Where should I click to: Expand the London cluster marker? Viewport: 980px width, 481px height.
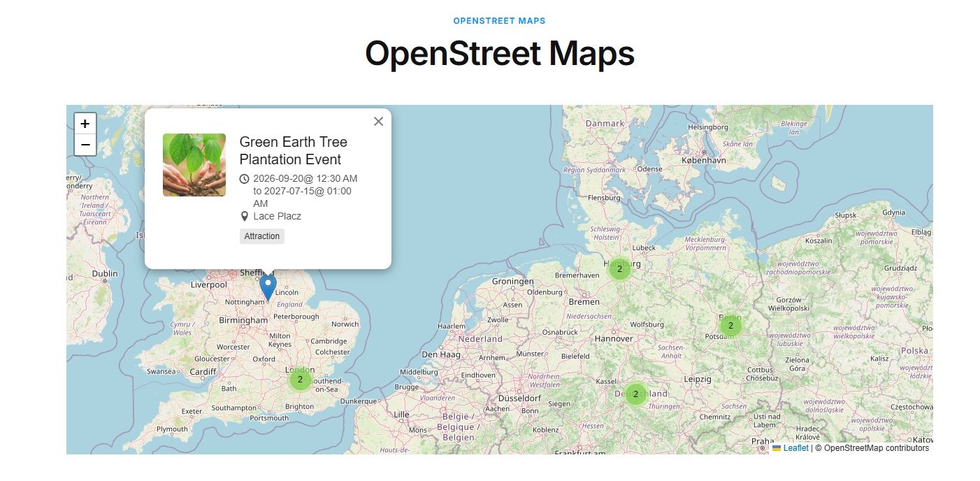pyautogui.click(x=300, y=380)
